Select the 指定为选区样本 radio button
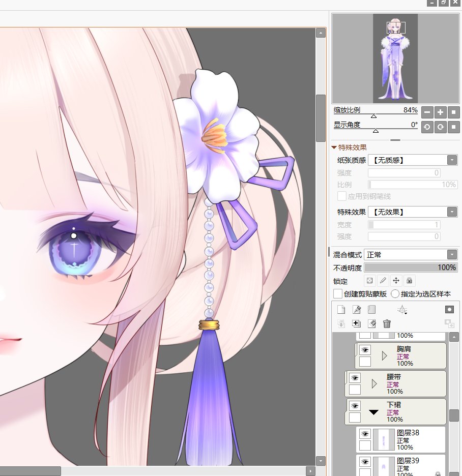Image resolution: width=462 pixels, height=476 pixels. [x=395, y=294]
